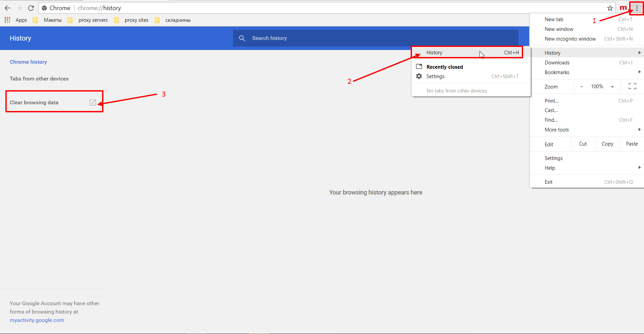Click the external link icon beside Clear browsing data
This screenshot has width=644, height=334.
coord(93,103)
